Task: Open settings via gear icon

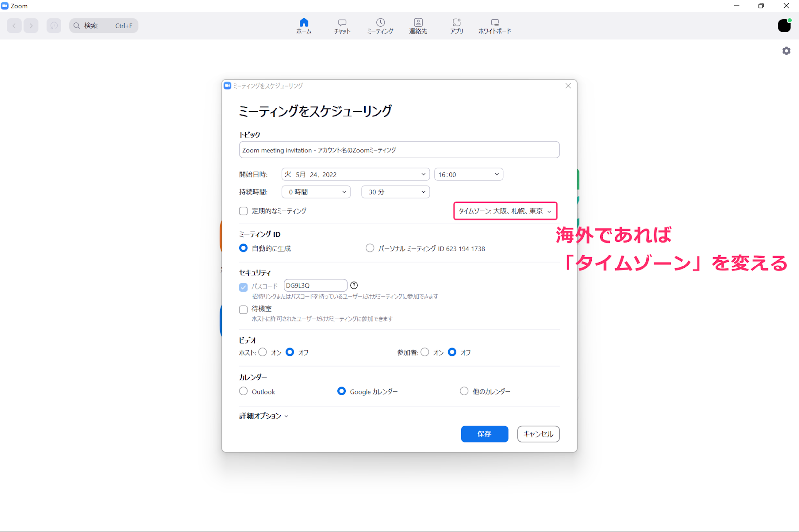Action: (x=786, y=51)
